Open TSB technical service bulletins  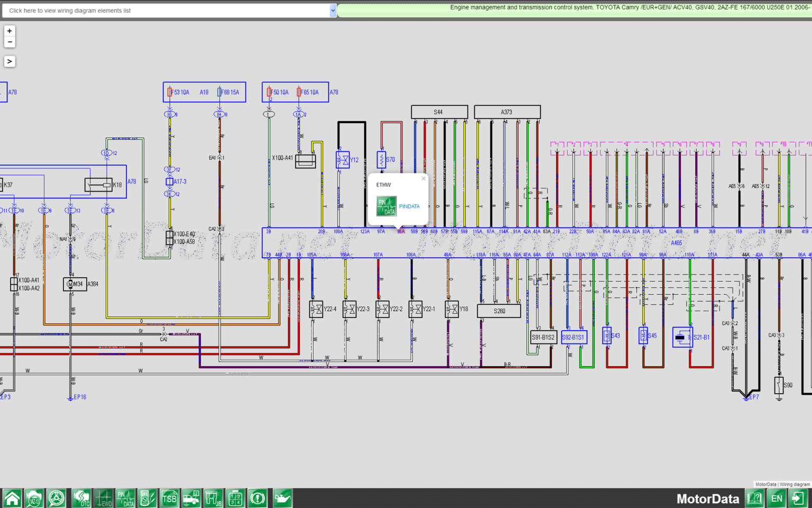coord(169,498)
